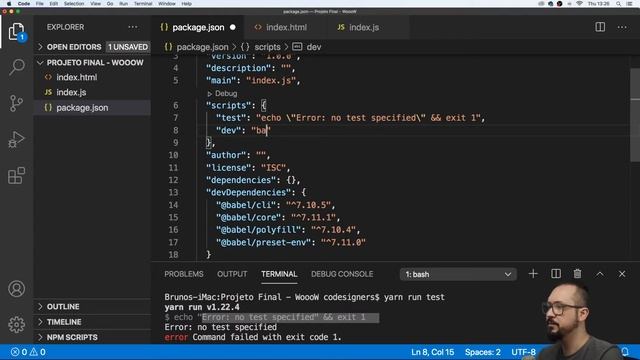Expand the Timeline section
Image resolution: width=640 pixels, height=360 pixels.
[x=64, y=322]
